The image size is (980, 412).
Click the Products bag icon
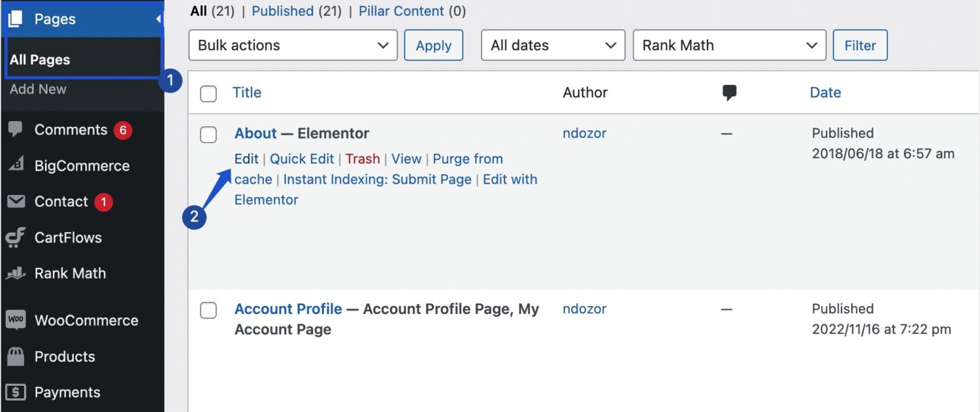point(16,356)
